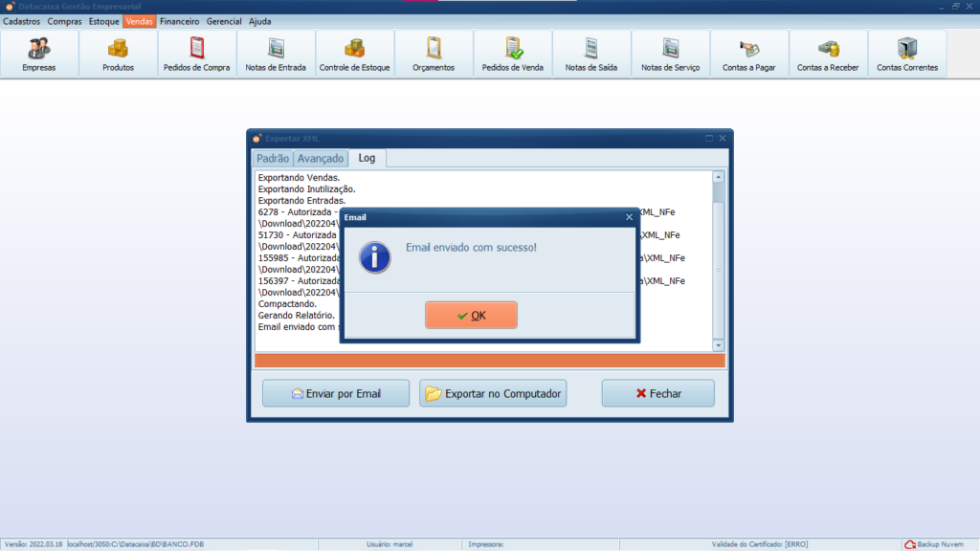Open the Produtos module
The height and width of the screenshot is (551, 980).
117,54
